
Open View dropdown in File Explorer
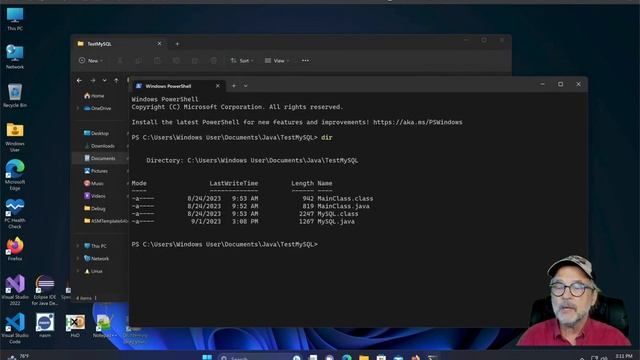277,60
